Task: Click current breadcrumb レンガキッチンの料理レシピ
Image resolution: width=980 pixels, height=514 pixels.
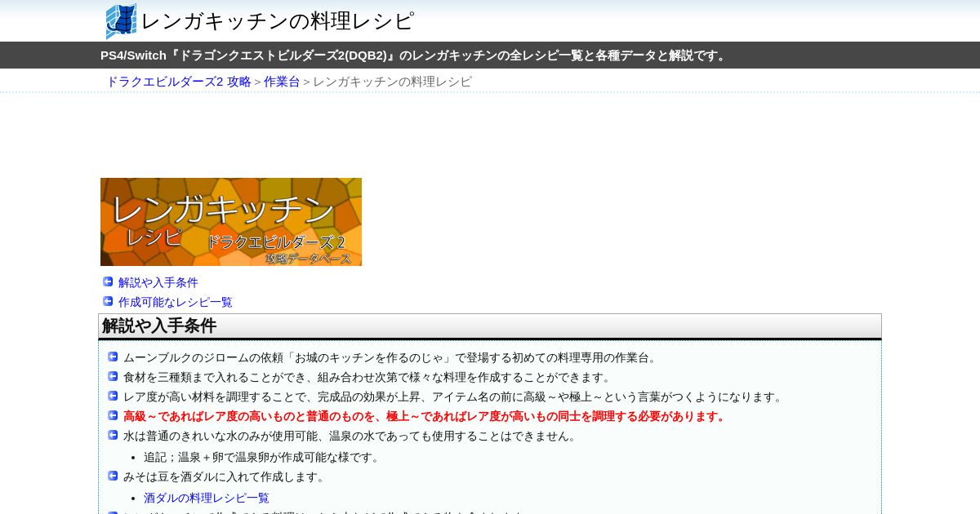Action: pos(392,82)
